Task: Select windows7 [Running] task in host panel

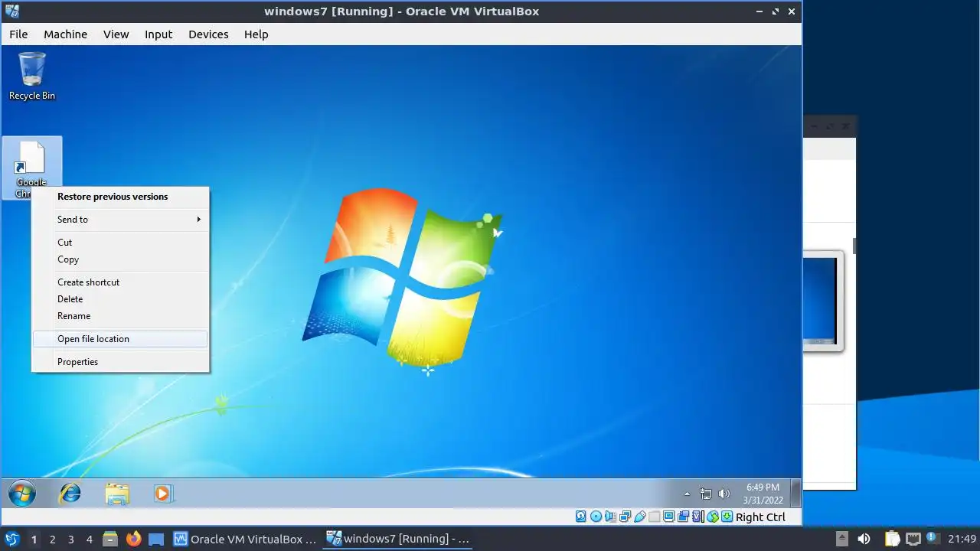Action: [x=398, y=539]
